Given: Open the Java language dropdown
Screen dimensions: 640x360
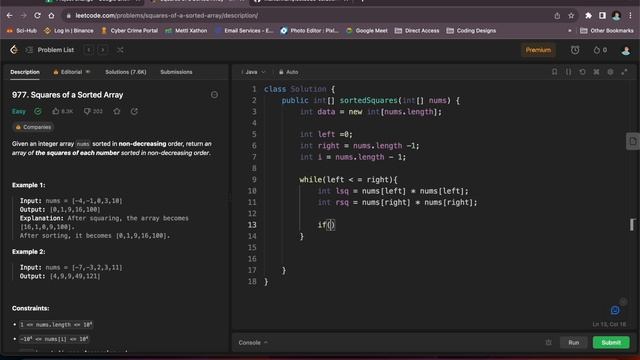Looking at the screenshot, I should (253, 72).
